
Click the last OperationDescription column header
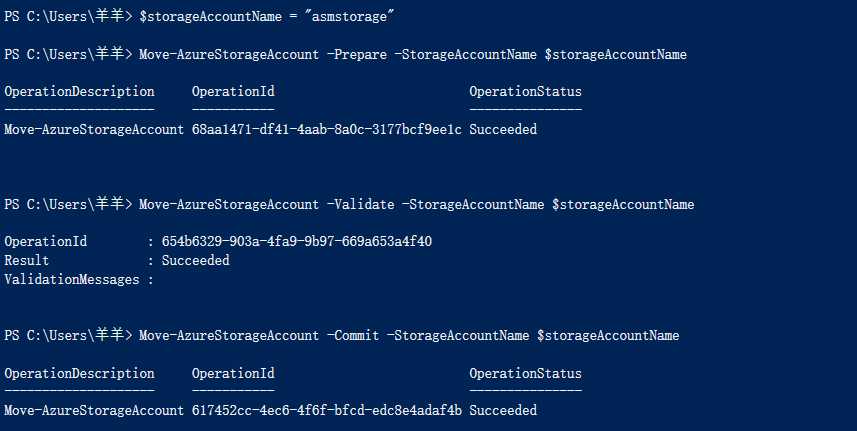79,374
